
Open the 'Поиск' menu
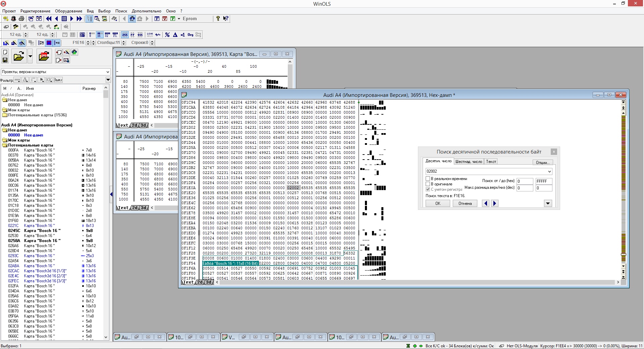[121, 11]
